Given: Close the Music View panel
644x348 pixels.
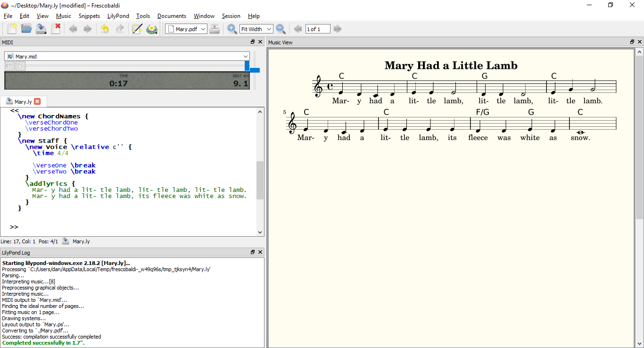Looking at the screenshot, I should 640,42.
